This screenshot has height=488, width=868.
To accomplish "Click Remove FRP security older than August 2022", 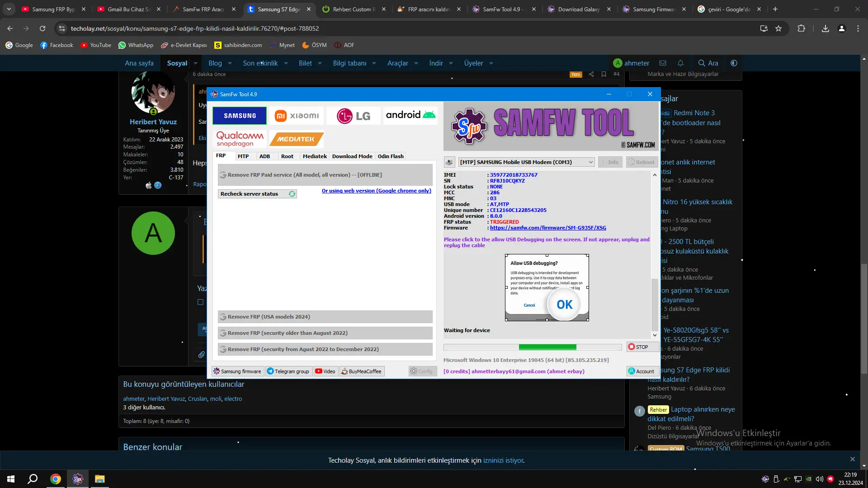I will (325, 333).
